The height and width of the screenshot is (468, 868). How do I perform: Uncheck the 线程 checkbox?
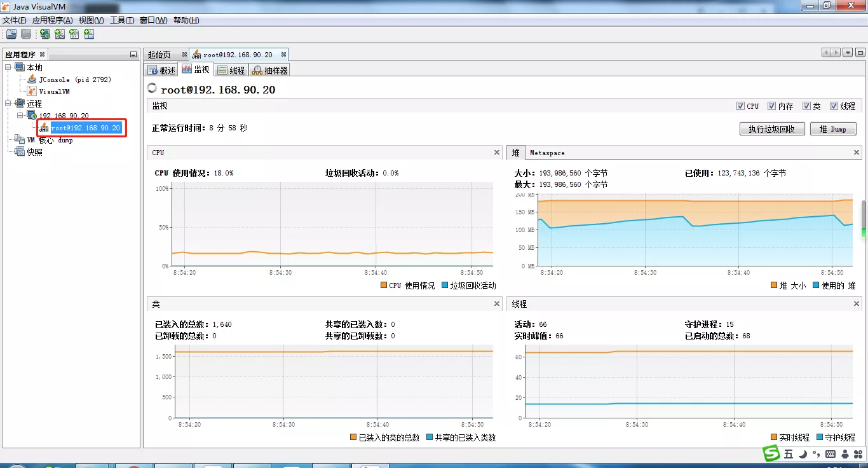click(x=834, y=106)
